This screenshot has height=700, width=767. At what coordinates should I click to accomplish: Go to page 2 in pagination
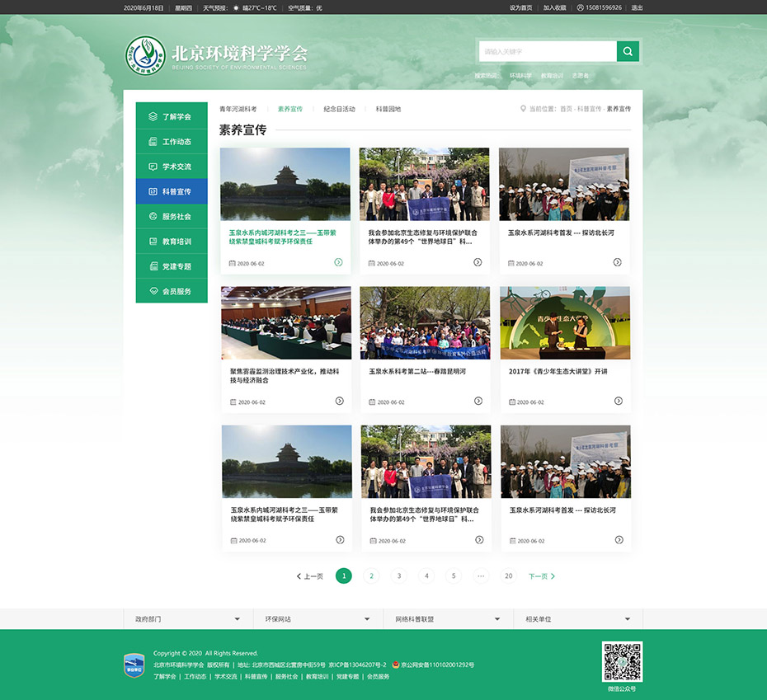point(371,576)
